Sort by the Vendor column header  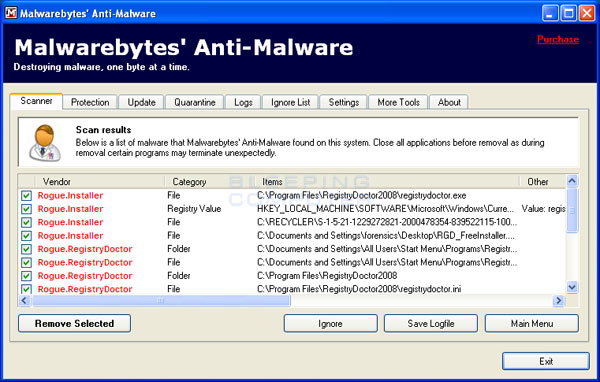click(99, 181)
